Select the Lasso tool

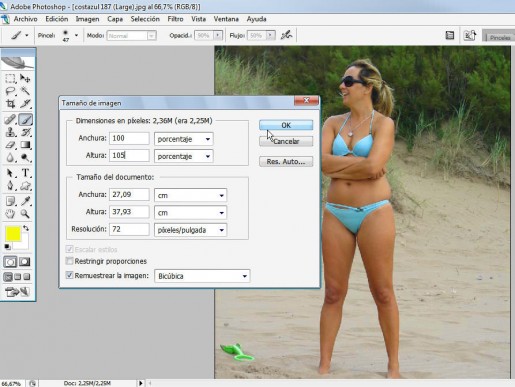coord(10,91)
